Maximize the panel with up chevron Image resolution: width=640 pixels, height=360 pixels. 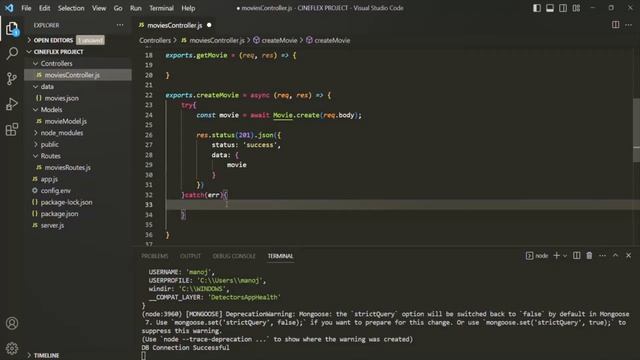(616, 256)
